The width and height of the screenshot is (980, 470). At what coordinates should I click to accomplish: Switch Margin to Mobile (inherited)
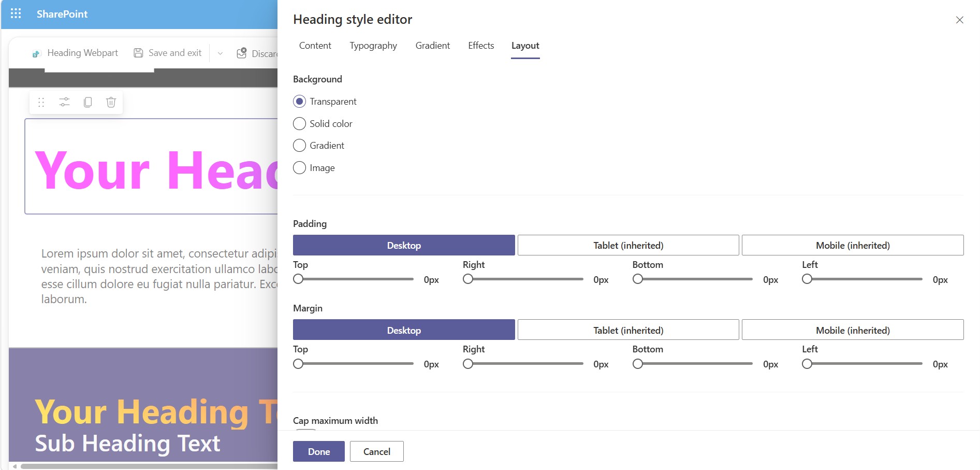coord(853,330)
